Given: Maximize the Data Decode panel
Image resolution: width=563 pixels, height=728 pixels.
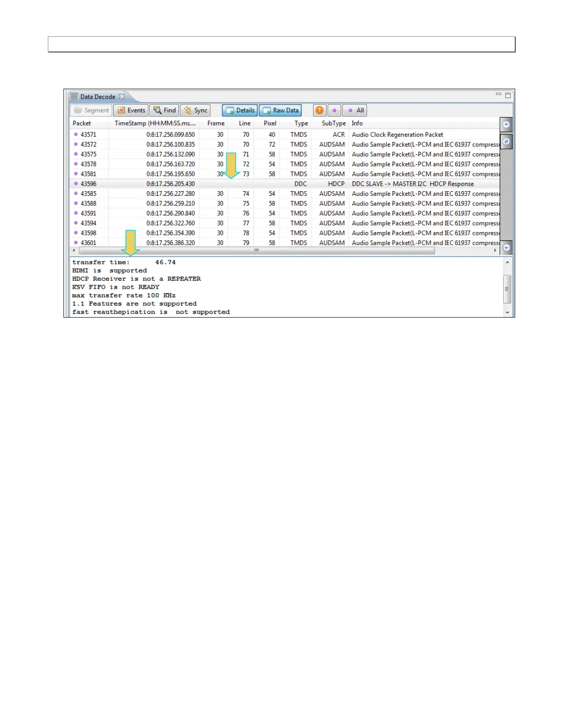Looking at the screenshot, I should point(508,95).
